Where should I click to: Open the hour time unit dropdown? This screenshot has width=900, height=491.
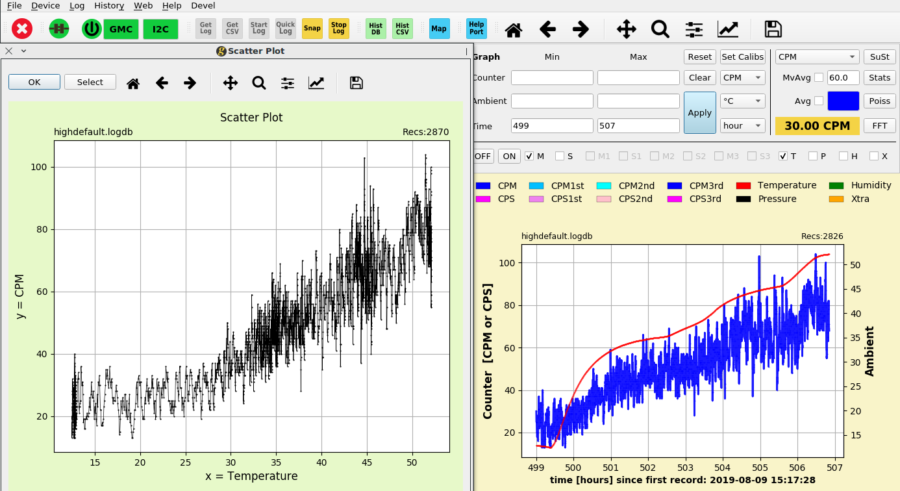[742, 126]
